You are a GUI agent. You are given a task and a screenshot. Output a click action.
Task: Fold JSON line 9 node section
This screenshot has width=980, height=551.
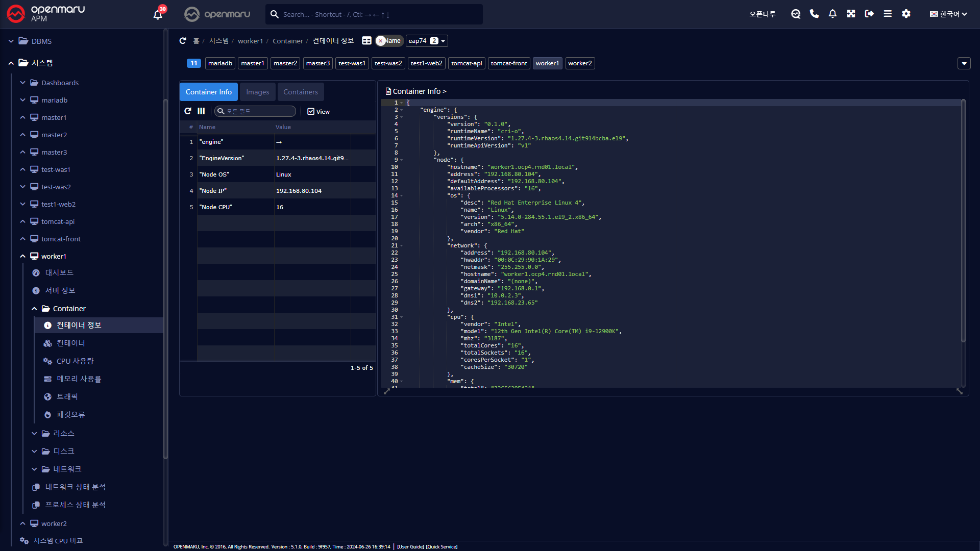coord(402,160)
